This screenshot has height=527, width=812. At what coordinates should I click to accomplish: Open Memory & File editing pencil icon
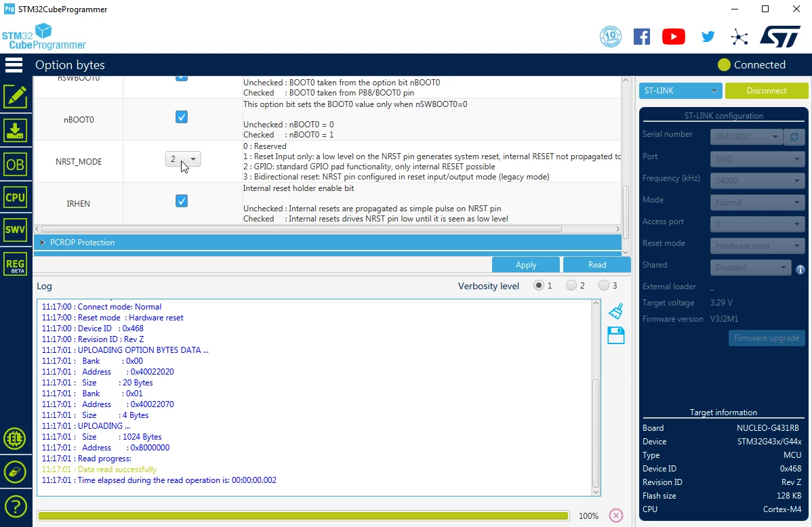[x=16, y=97]
